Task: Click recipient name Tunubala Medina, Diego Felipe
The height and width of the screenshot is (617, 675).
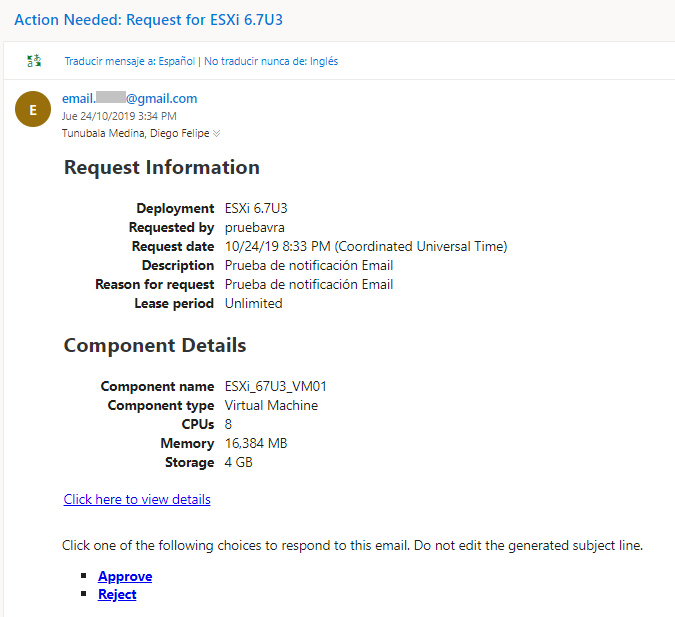Action: [x=135, y=133]
